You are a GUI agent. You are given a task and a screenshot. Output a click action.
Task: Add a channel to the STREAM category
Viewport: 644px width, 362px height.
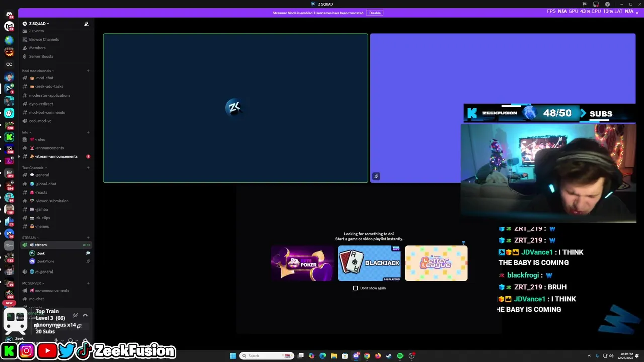(x=88, y=238)
